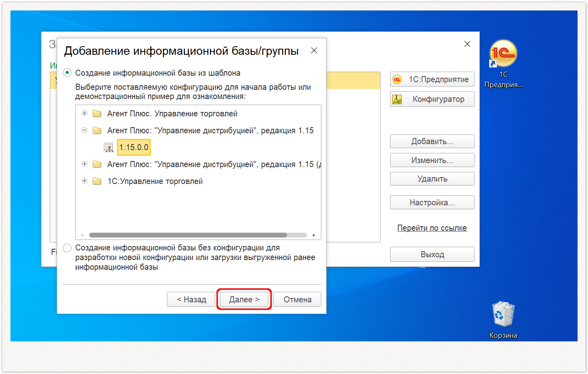Cancel the dialog with Отмена
Viewport: 588px width, 374px height.
(297, 300)
